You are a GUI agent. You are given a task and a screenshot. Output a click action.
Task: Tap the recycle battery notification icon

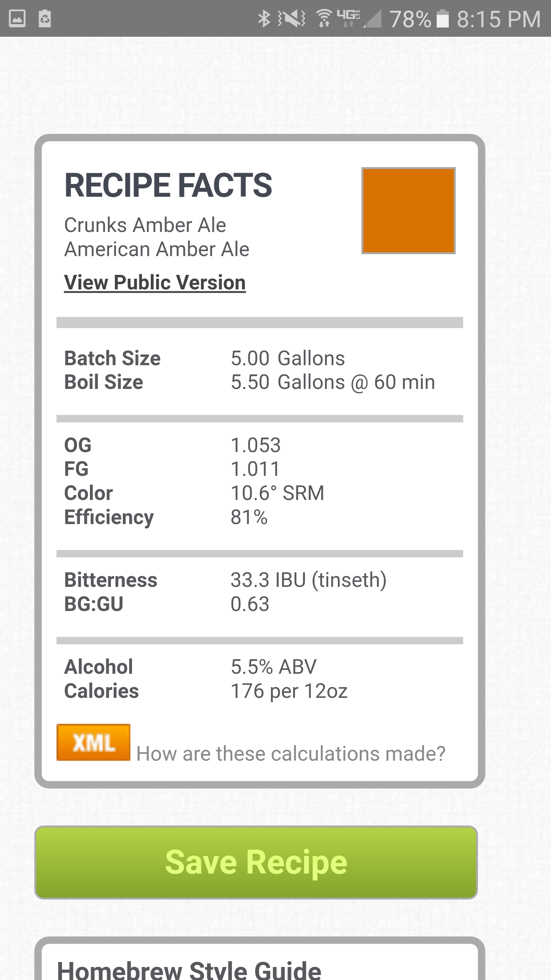coord(45,18)
